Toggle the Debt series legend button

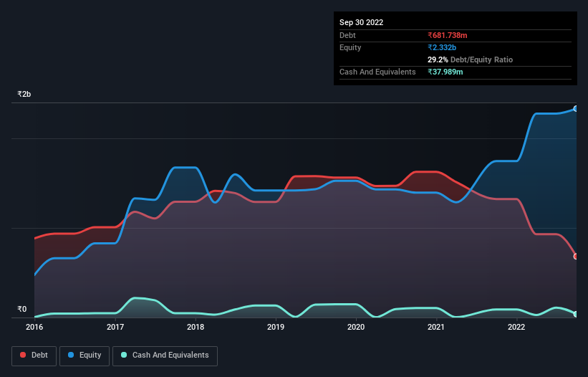pyautogui.click(x=34, y=355)
